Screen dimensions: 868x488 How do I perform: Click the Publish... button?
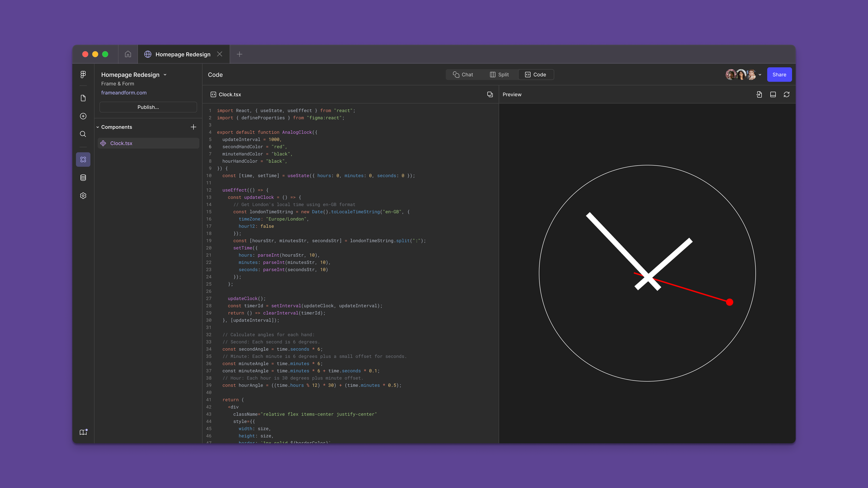pyautogui.click(x=148, y=107)
